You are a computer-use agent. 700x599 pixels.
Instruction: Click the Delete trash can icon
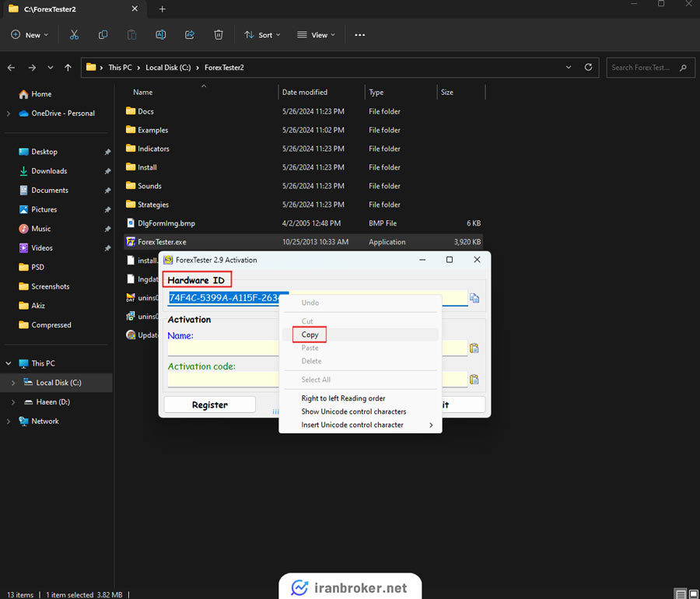(219, 35)
